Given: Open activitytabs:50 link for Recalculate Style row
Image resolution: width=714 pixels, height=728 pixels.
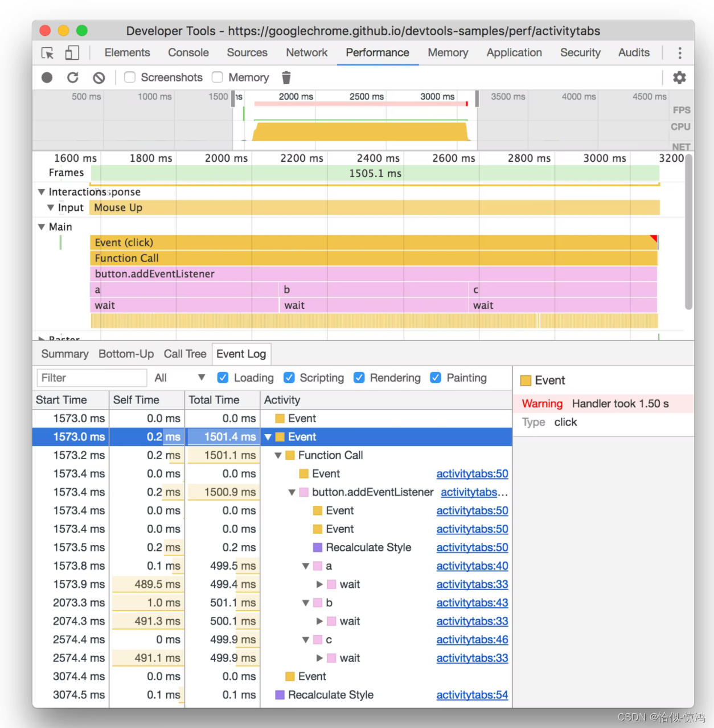Looking at the screenshot, I should point(473,547).
